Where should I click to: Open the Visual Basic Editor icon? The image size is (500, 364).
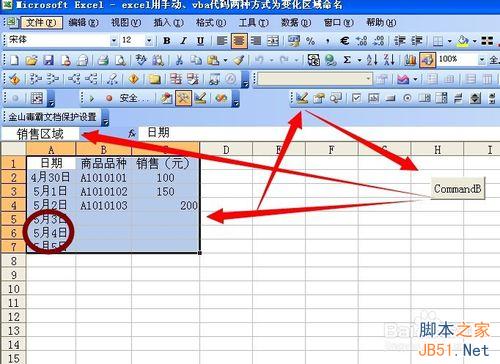click(x=166, y=98)
